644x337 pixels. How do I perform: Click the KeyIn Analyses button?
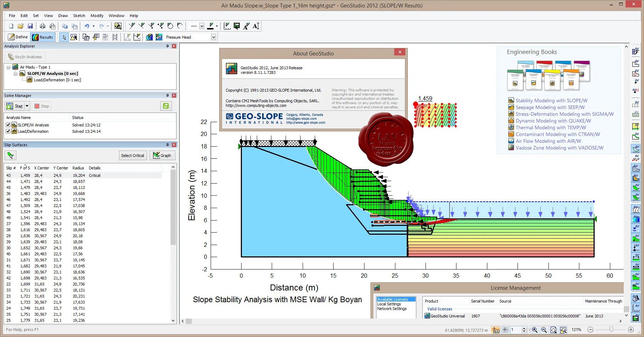(25, 57)
